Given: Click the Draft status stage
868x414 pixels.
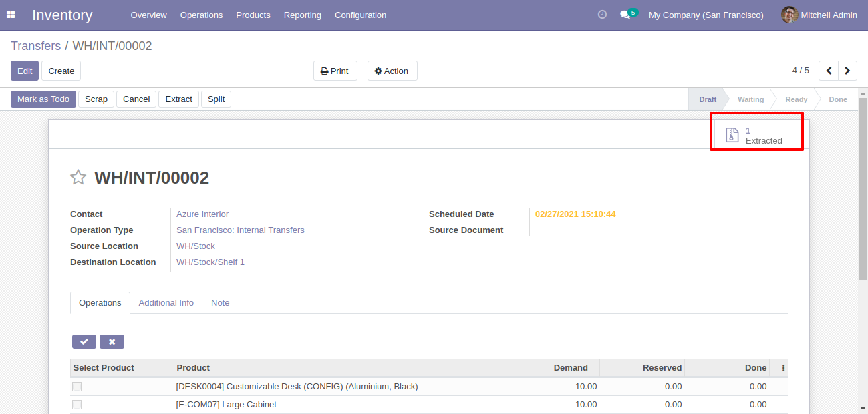Looking at the screenshot, I should [x=708, y=99].
